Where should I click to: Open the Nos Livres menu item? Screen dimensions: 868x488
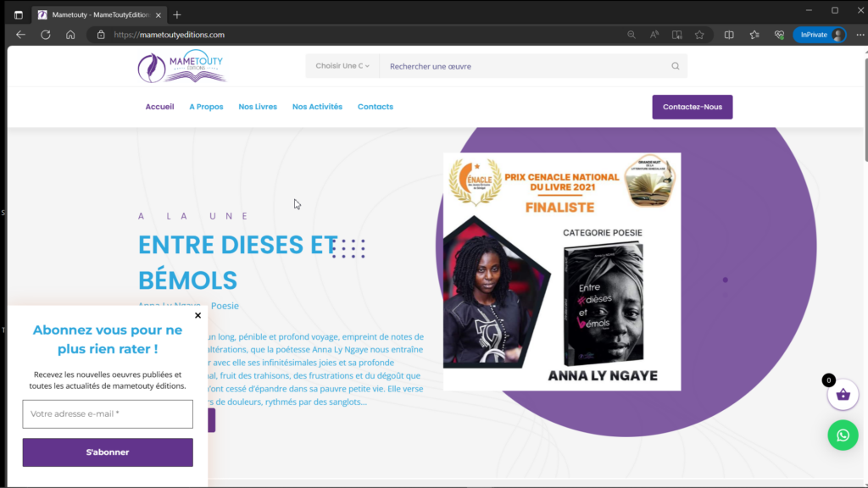click(258, 107)
